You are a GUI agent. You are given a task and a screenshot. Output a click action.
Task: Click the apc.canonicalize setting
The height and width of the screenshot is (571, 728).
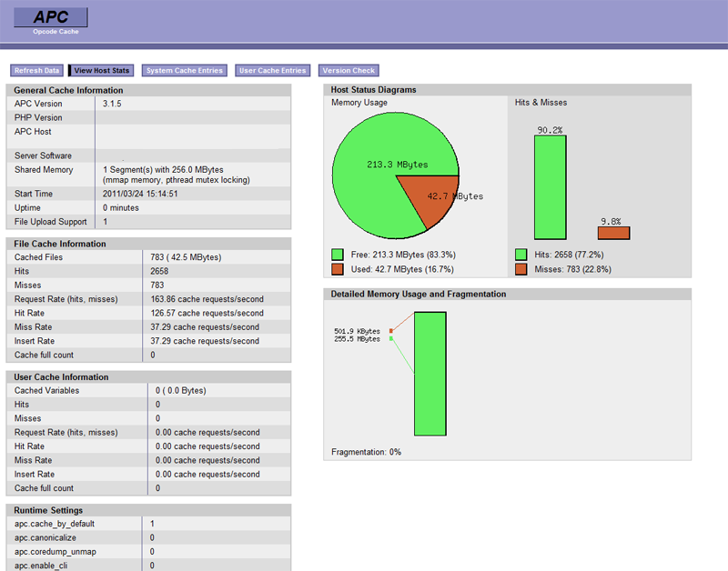pos(45,537)
